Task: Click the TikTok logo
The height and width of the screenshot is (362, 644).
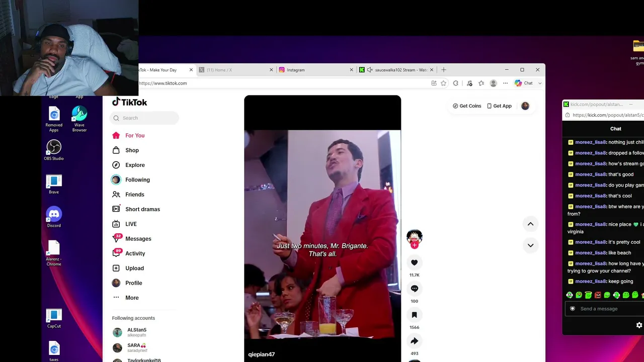Action: click(x=130, y=102)
